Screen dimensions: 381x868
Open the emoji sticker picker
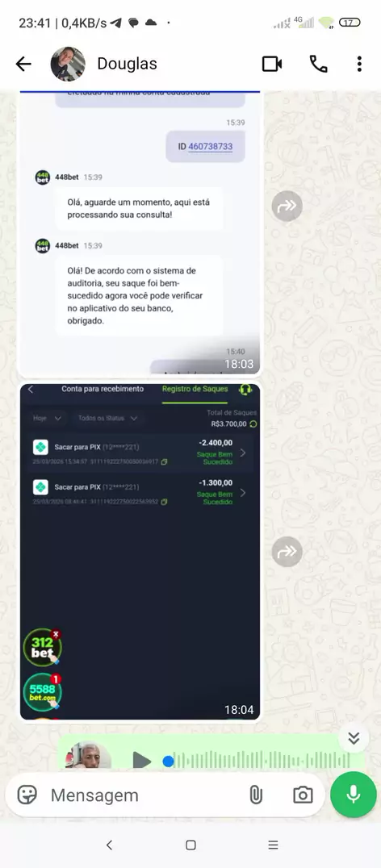point(27,795)
